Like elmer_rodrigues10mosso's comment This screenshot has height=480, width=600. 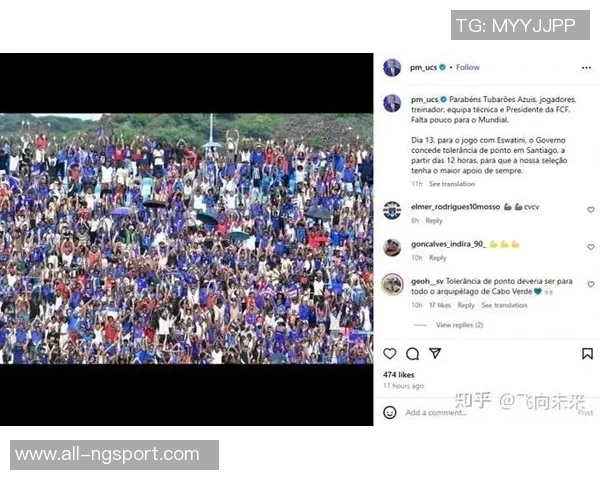click(591, 210)
